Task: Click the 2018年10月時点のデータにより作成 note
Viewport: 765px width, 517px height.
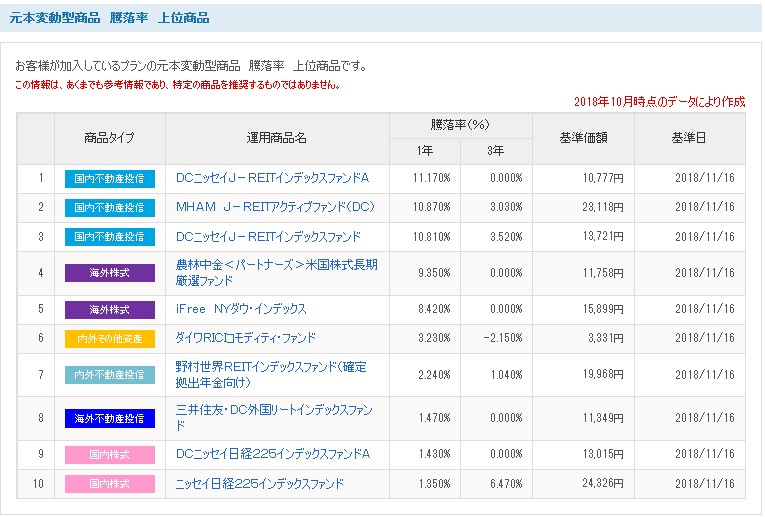Action: coord(660,102)
